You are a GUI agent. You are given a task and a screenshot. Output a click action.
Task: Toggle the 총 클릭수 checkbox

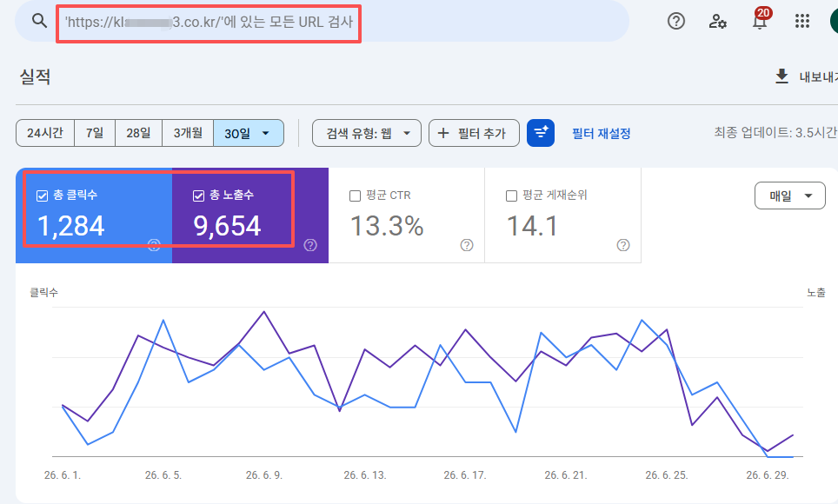[x=43, y=196]
